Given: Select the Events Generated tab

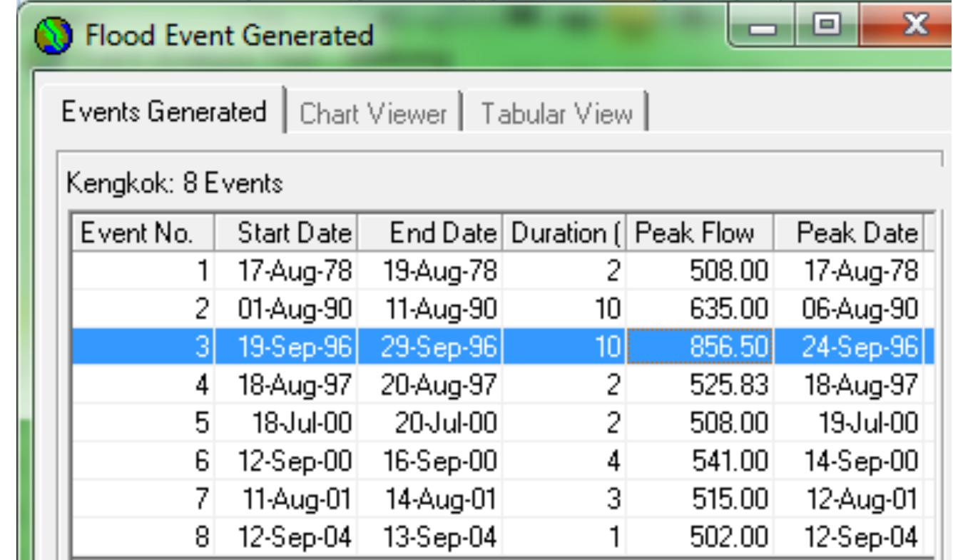Looking at the screenshot, I should point(165,112).
